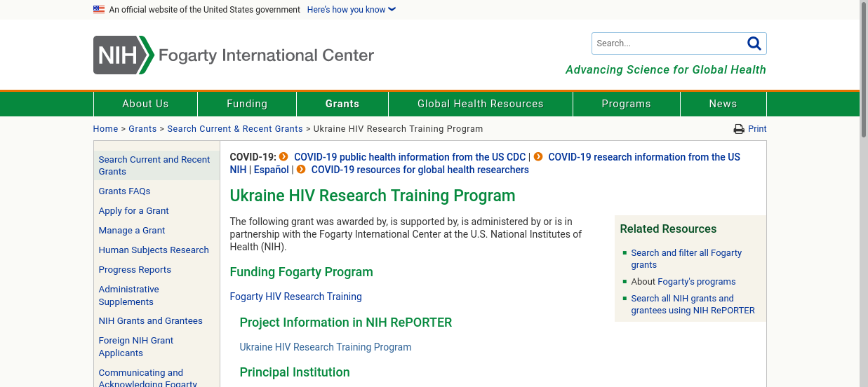The width and height of the screenshot is (868, 387).
Task: Open Grants FAQs sidebar link
Action: [125, 191]
